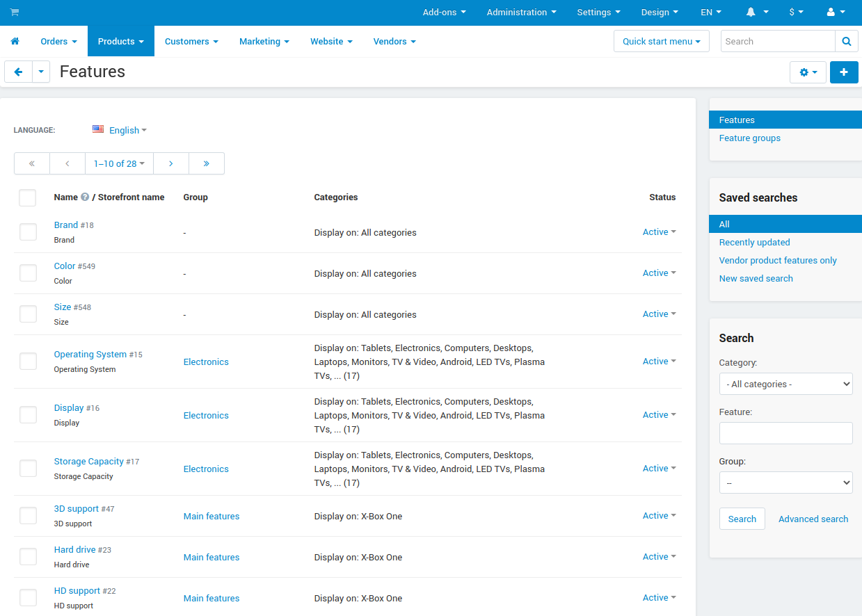Open the Products menu

(121, 42)
